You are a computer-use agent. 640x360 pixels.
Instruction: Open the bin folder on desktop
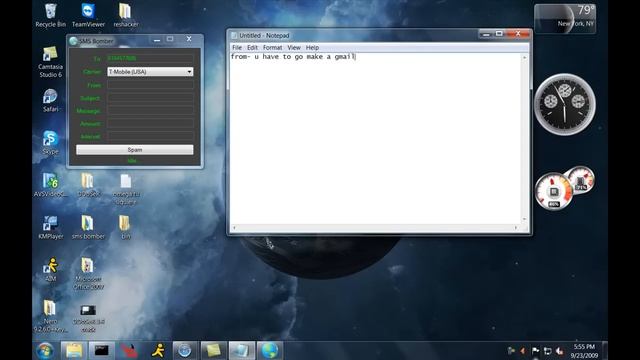[125, 227]
